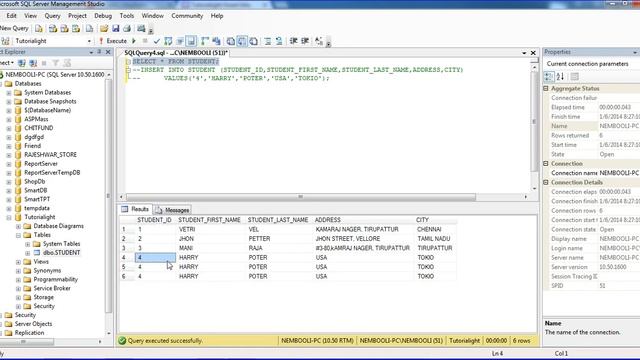The image size is (640, 360).
Task: Parse the query with checkmark icon
Action: (156, 41)
